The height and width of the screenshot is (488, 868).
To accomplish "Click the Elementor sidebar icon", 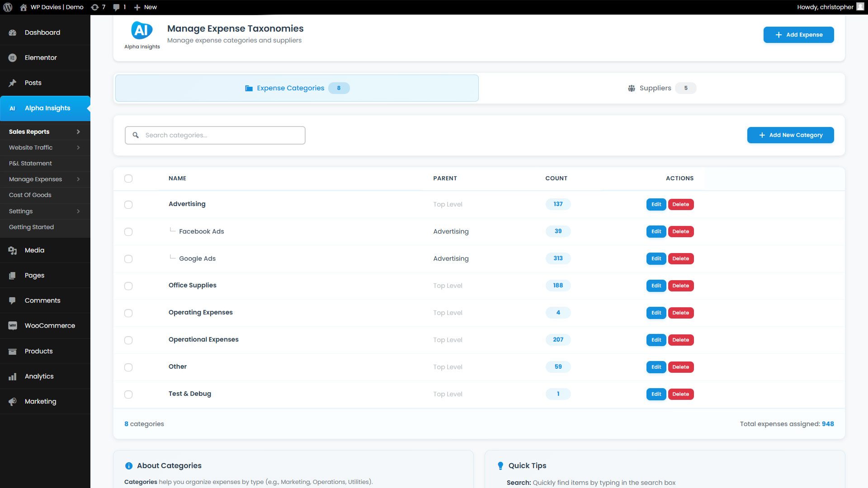I will pyautogui.click(x=13, y=58).
